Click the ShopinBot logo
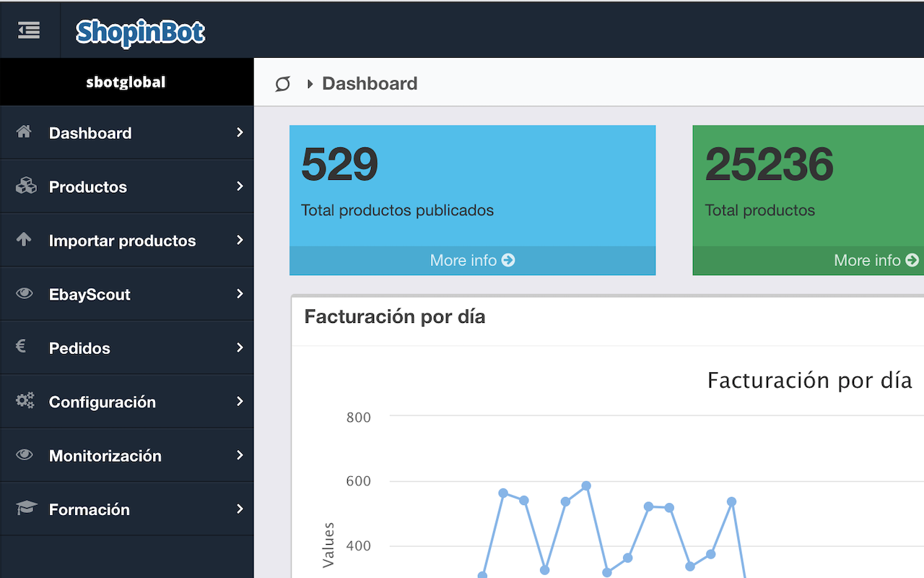Image resolution: width=924 pixels, height=578 pixels. pyautogui.click(x=140, y=32)
